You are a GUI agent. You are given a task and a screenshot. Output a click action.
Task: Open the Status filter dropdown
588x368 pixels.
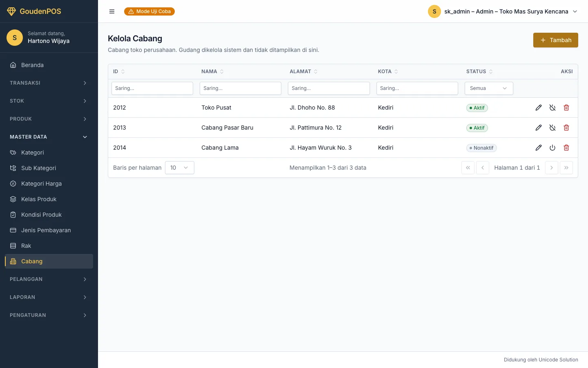pos(489,88)
